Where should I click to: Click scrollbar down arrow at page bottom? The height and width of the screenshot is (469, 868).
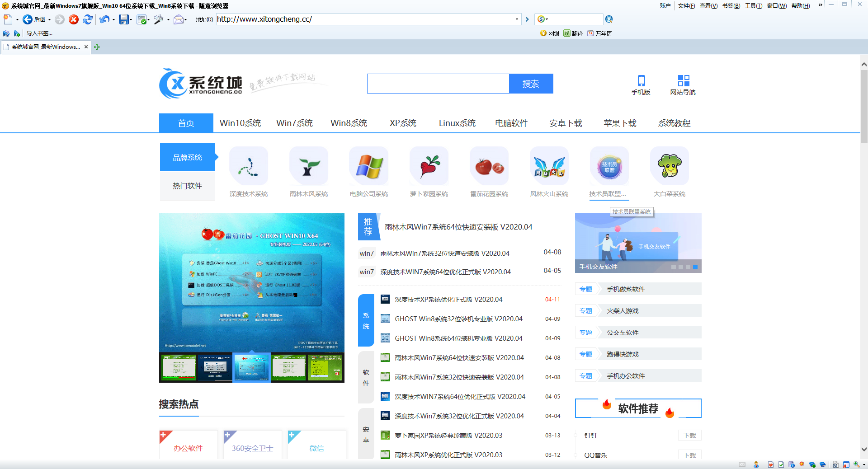pos(864,450)
